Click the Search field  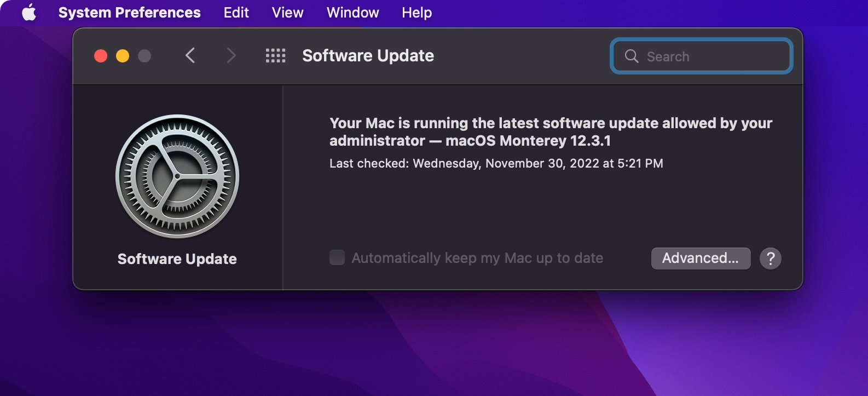[702, 56]
